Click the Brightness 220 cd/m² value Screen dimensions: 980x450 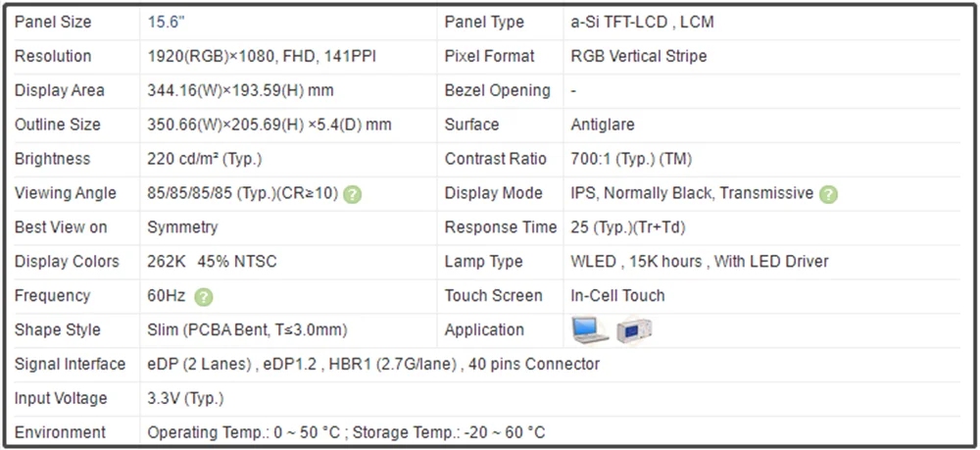point(204,159)
